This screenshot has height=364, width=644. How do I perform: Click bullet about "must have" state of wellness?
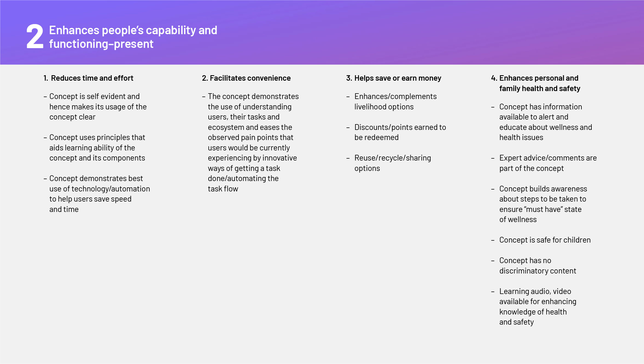543,204
